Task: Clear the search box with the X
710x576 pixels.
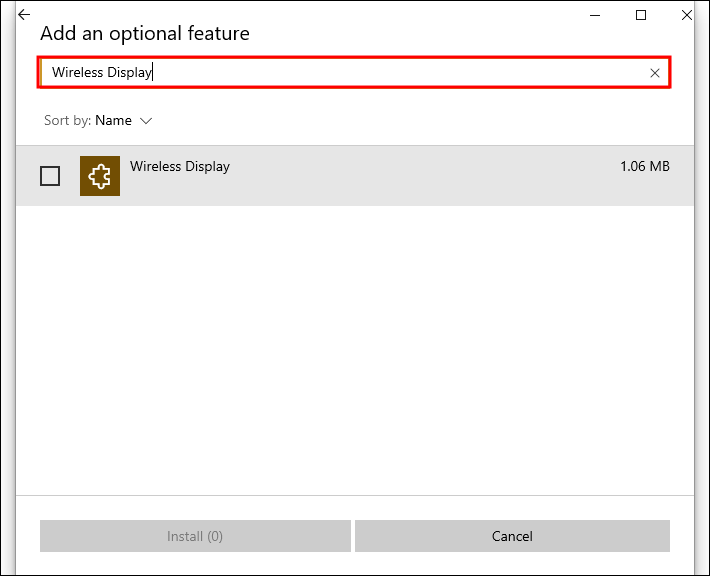Action: 655,73
